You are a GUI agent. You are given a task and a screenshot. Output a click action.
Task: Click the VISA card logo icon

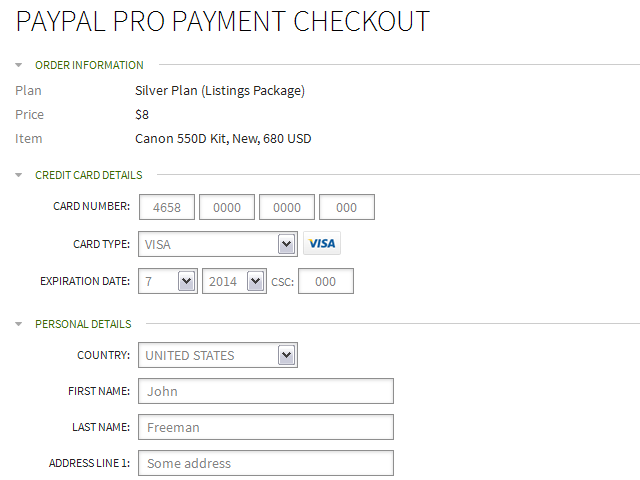322,244
